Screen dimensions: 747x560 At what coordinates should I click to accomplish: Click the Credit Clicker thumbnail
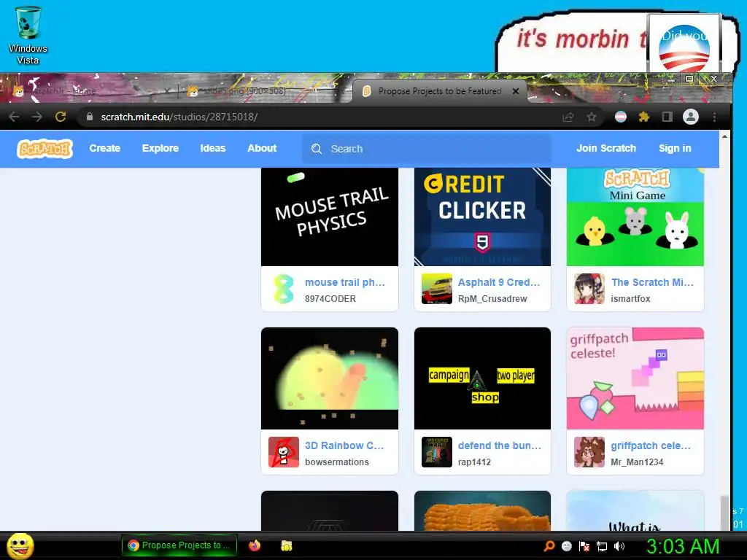click(x=483, y=217)
